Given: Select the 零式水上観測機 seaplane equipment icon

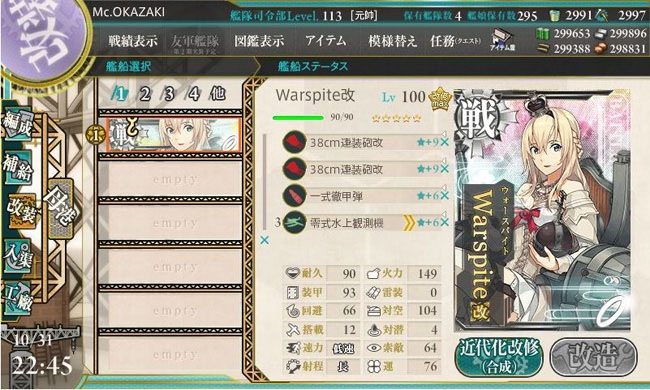Looking at the screenshot, I should (294, 223).
